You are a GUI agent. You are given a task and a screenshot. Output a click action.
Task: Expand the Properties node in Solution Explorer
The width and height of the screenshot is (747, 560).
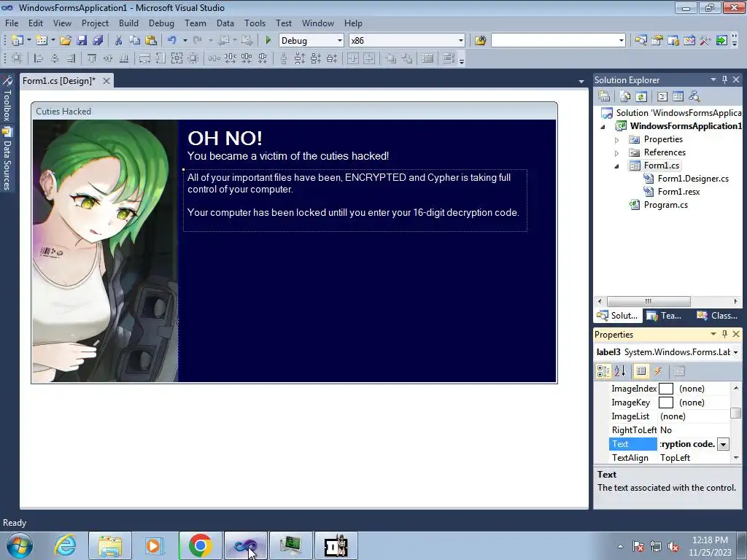pyautogui.click(x=616, y=140)
